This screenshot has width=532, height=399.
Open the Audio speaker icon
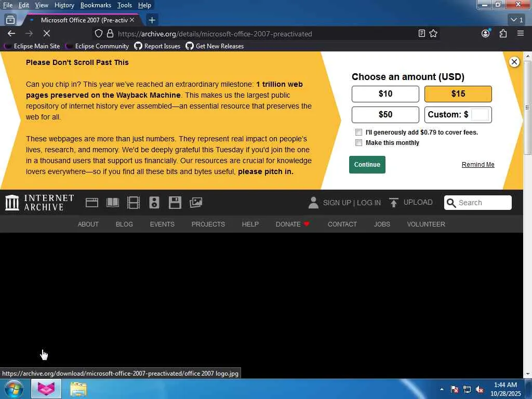tap(154, 203)
